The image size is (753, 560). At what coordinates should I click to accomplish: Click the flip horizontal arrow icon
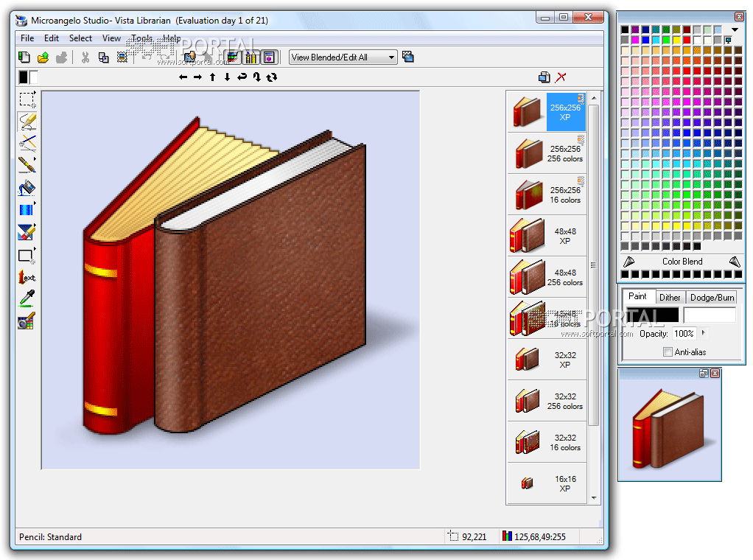pos(242,77)
